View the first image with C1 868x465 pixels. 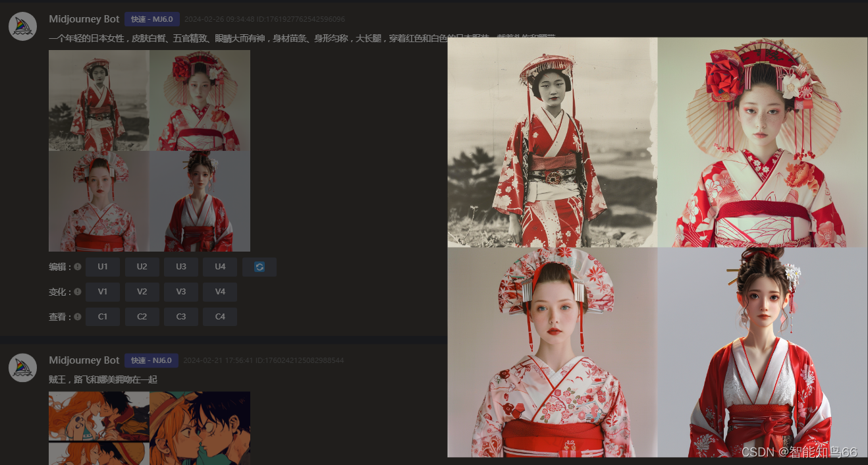coord(103,317)
